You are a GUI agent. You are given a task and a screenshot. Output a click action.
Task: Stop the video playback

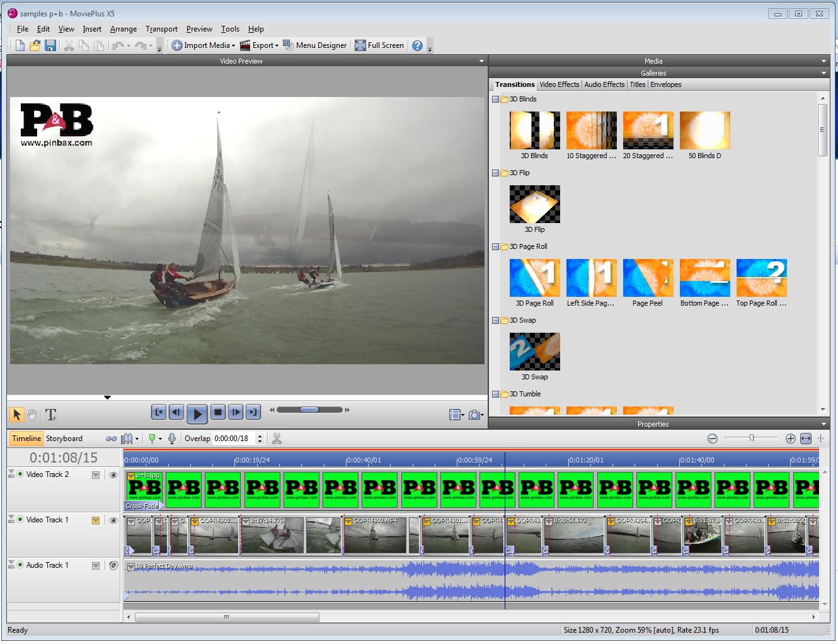tap(218, 412)
